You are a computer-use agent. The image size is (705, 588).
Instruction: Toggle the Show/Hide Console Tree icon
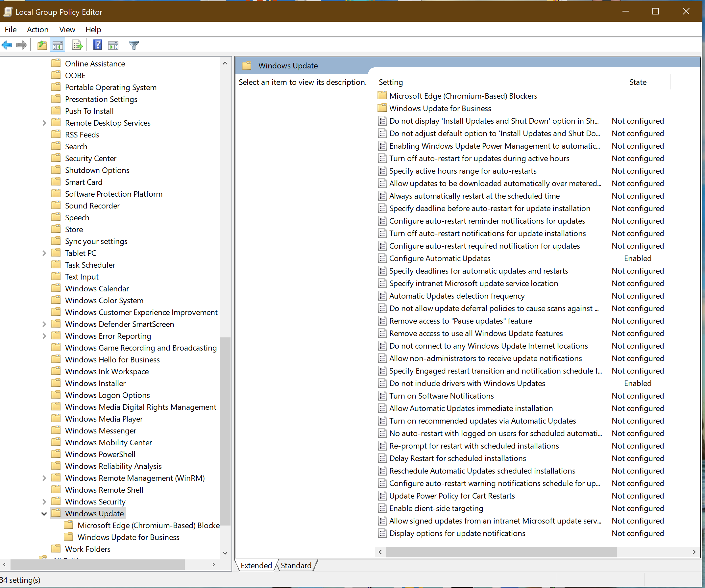tap(58, 45)
